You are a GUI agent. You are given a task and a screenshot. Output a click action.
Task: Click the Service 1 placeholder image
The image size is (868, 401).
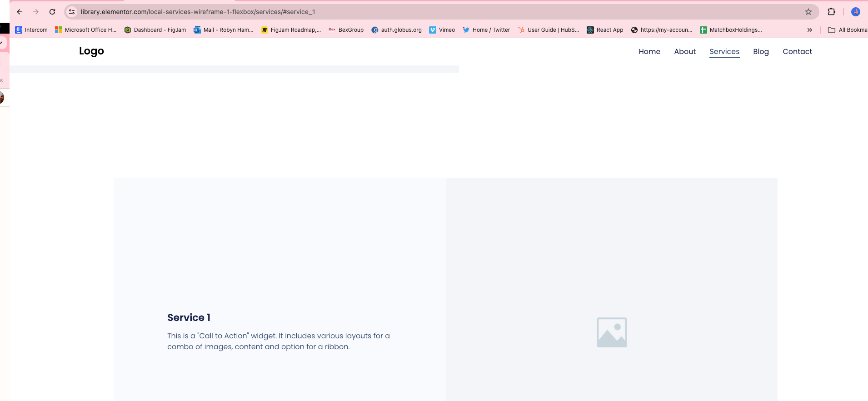pos(611,332)
